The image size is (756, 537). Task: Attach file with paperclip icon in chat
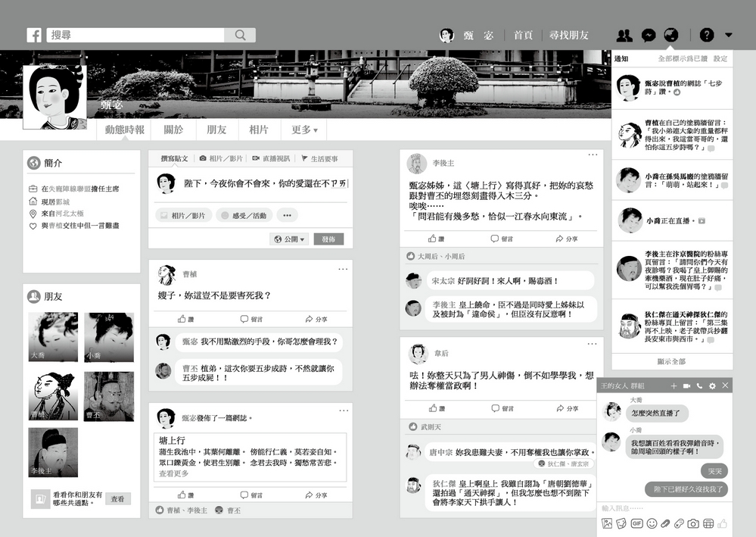[x=665, y=523]
